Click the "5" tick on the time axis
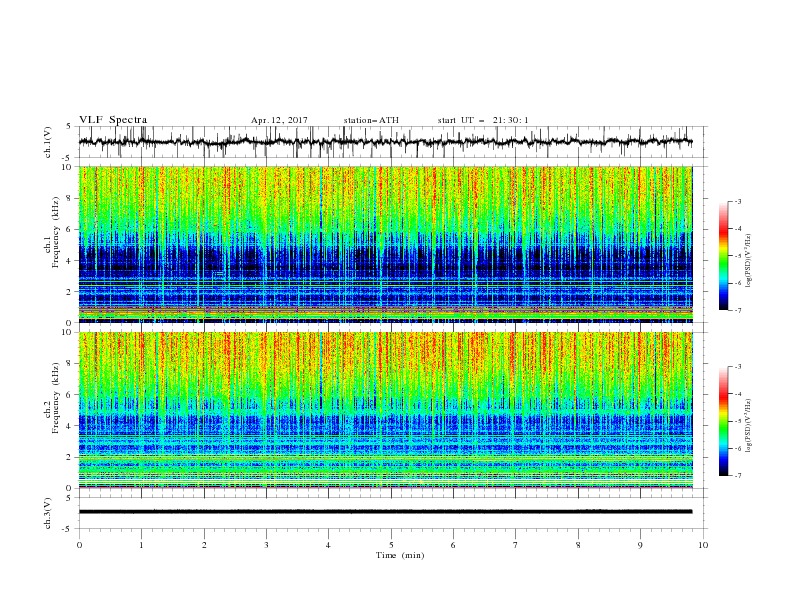This screenshot has height=612, width=792. (x=391, y=545)
